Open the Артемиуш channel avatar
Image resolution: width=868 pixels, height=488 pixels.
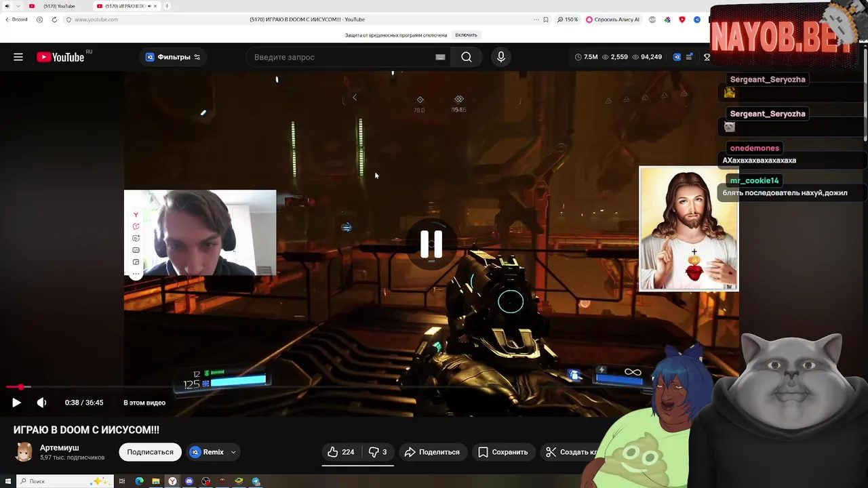[24, 452]
